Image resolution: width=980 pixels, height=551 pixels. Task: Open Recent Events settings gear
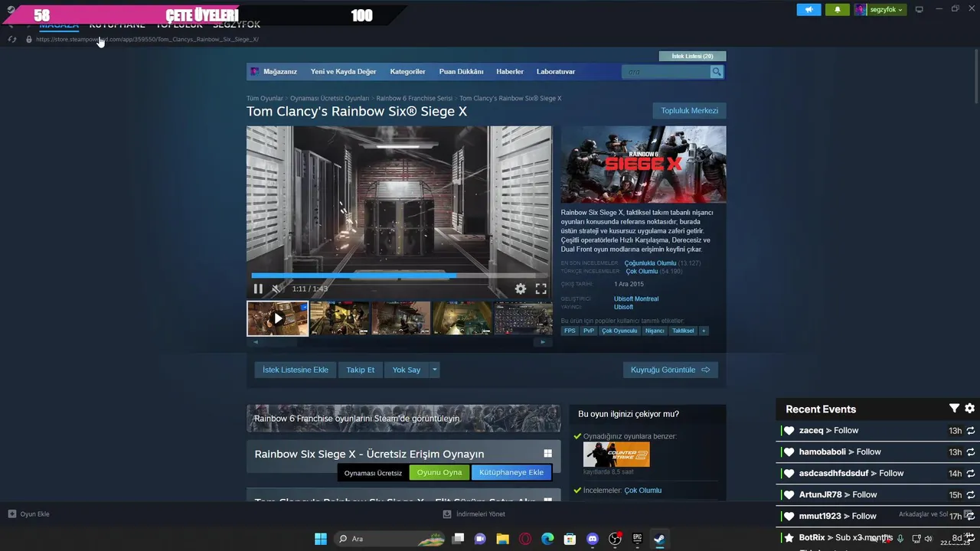[x=969, y=409]
